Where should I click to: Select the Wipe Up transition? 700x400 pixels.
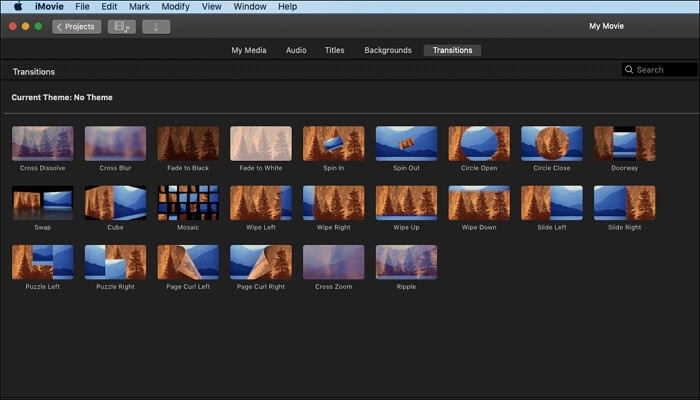point(406,203)
